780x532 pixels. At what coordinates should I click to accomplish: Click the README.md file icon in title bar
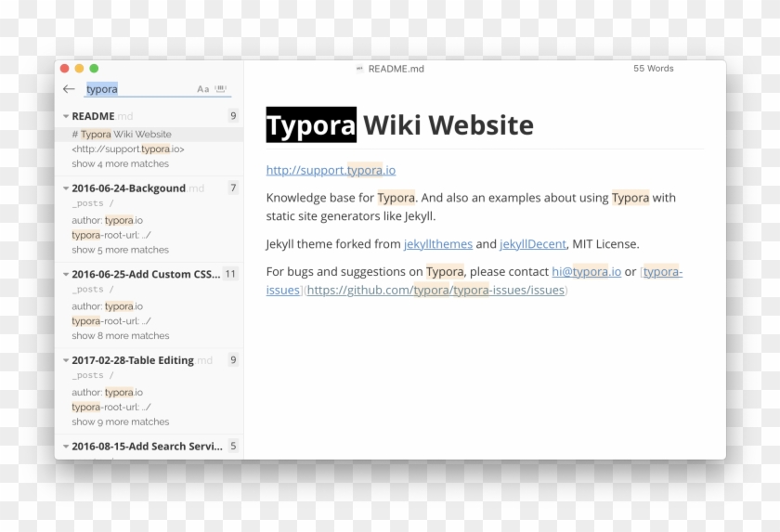[359, 69]
